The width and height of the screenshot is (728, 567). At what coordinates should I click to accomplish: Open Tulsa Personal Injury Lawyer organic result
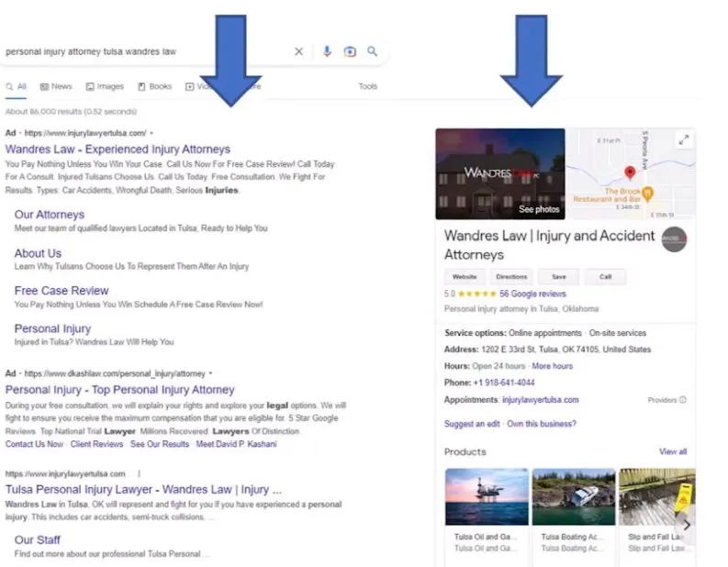pos(143,490)
